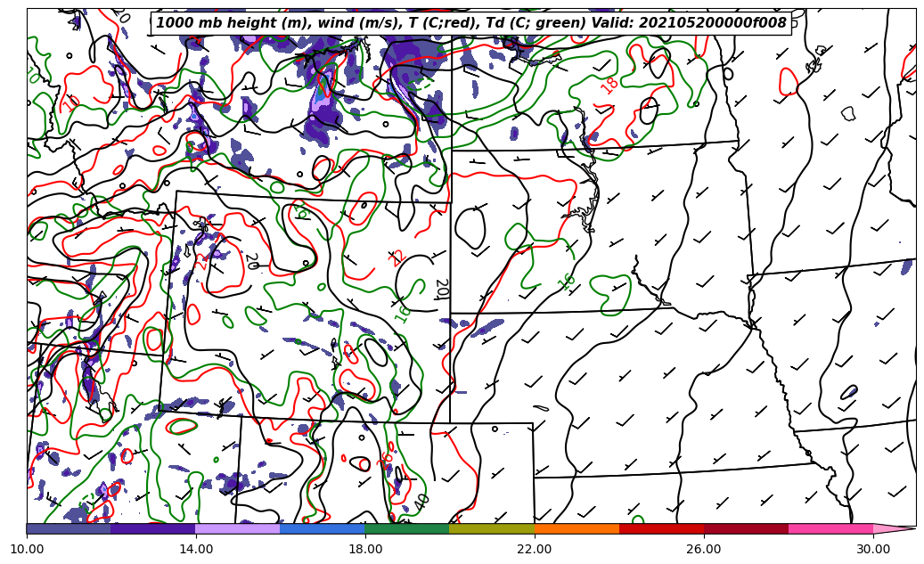This screenshot has height=564, width=924.
Task: Select the bright blue colorbar segment
Action: 322,528
